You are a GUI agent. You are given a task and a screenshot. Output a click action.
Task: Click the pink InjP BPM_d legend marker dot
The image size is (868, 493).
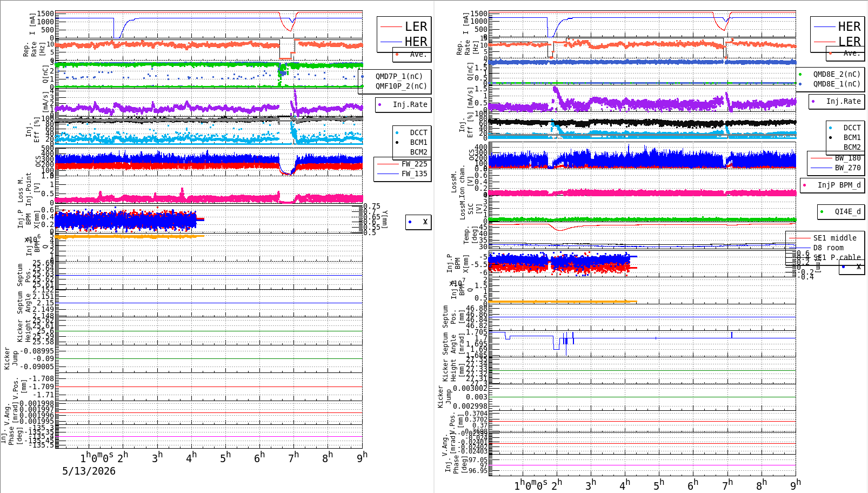[805, 185]
